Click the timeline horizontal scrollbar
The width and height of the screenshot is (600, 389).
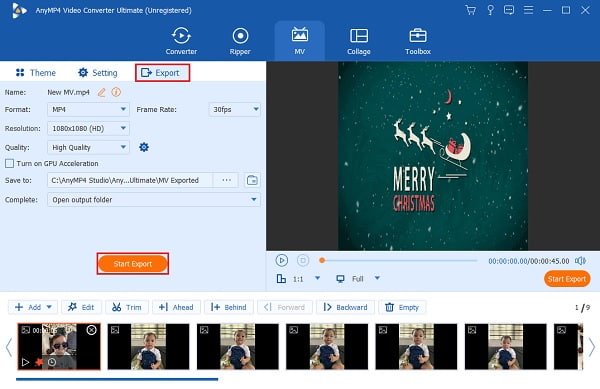(x=117, y=379)
